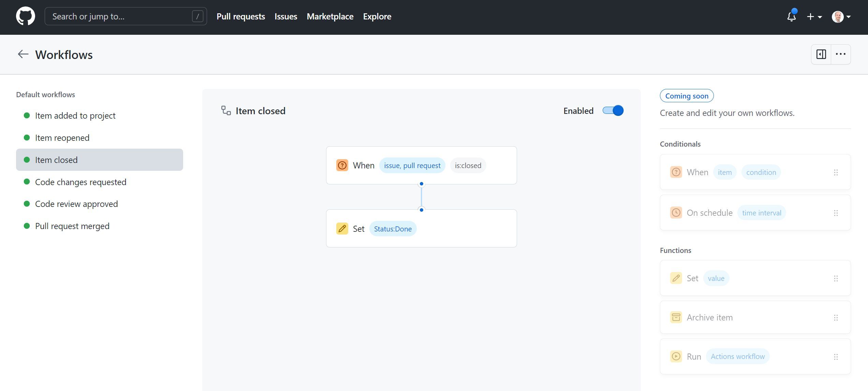Open the plus dropdown in the header
Viewport: 868px width, 391px height.
[814, 16]
